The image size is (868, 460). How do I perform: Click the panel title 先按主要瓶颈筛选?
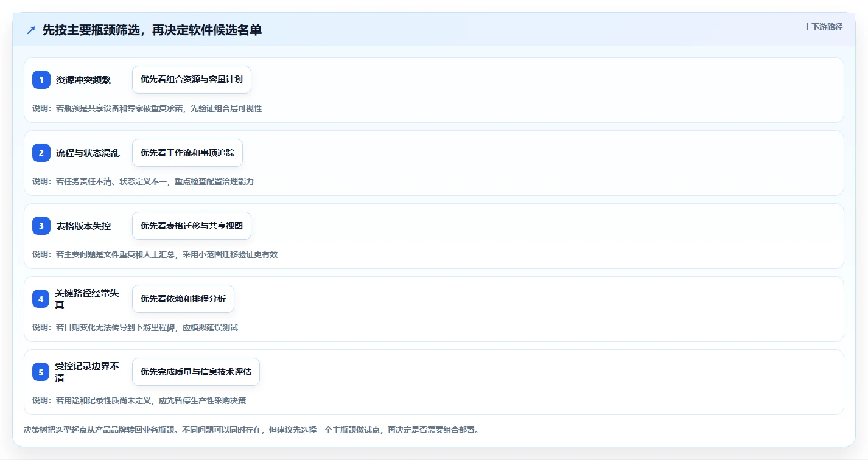click(x=152, y=30)
